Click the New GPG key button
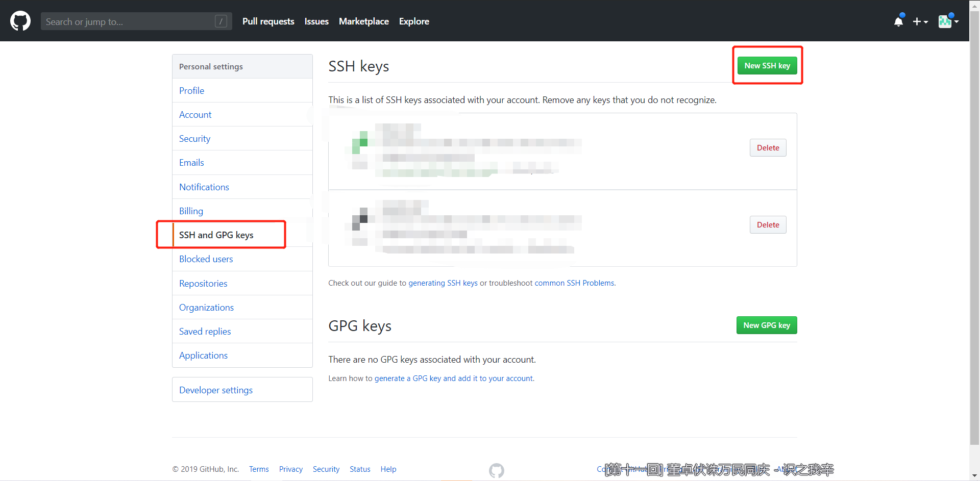Screen dimensions: 980x481 tap(767, 325)
